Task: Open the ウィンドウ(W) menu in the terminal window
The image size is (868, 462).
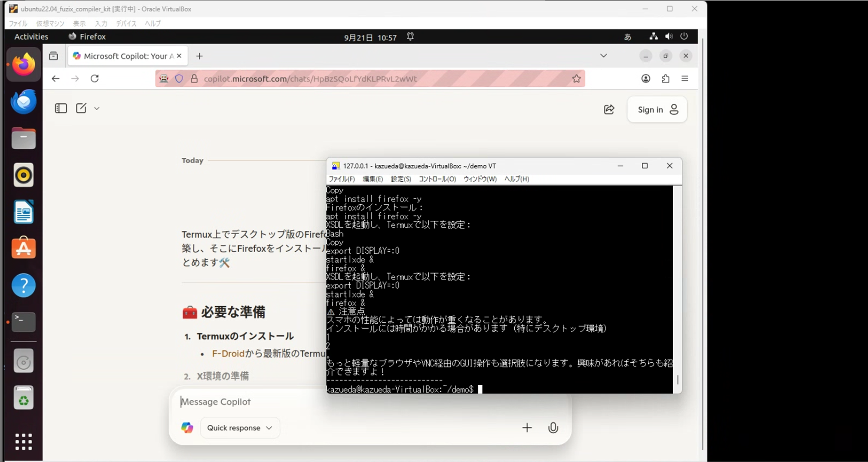Action: click(480, 179)
